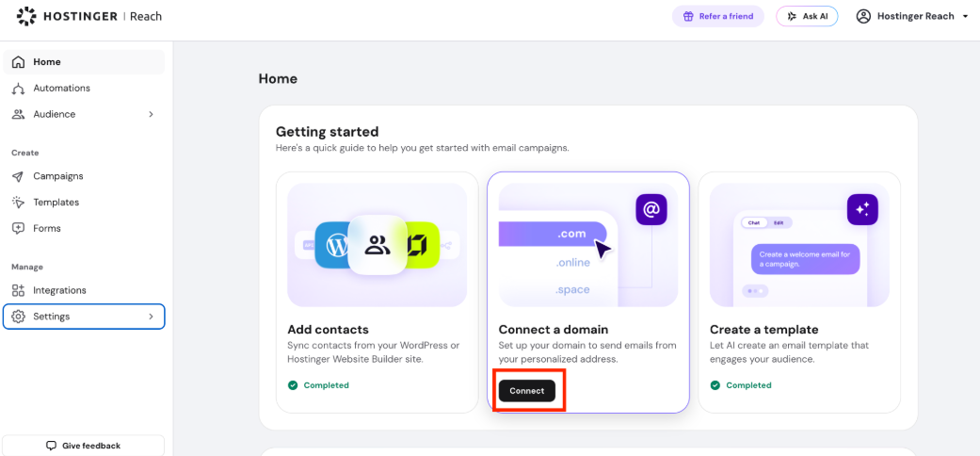The height and width of the screenshot is (456, 980).
Task: Open the Ask AI assistant
Action: pyautogui.click(x=807, y=16)
